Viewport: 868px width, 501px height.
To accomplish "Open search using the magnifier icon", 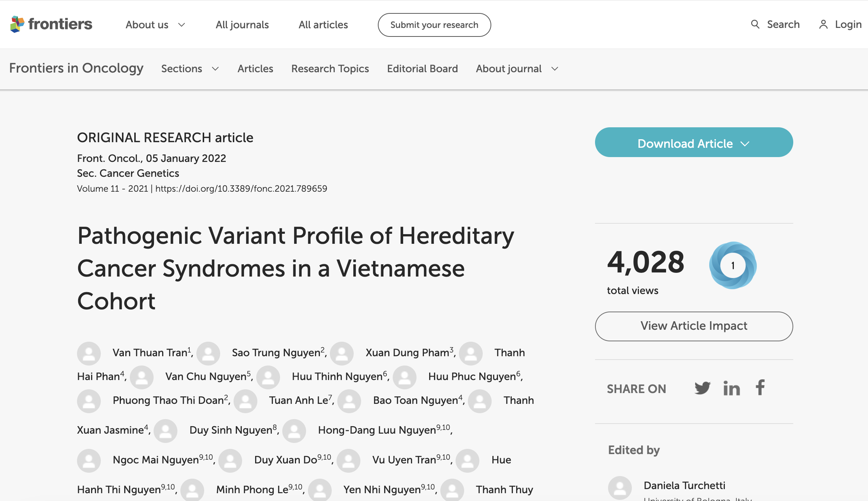I will (755, 24).
